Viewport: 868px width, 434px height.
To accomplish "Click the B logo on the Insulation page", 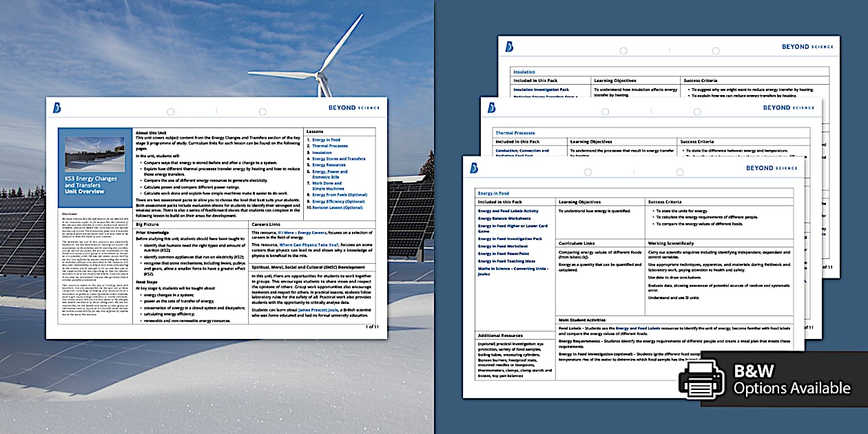I will (508, 46).
